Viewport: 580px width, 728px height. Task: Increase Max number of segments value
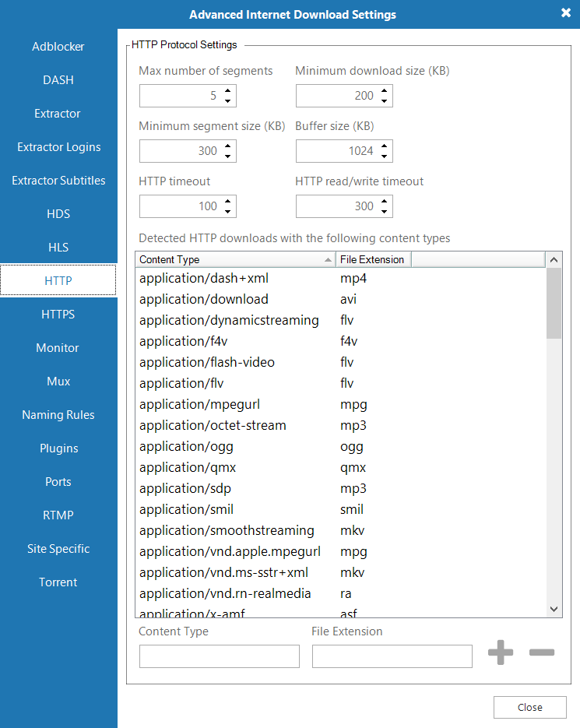pos(227,90)
